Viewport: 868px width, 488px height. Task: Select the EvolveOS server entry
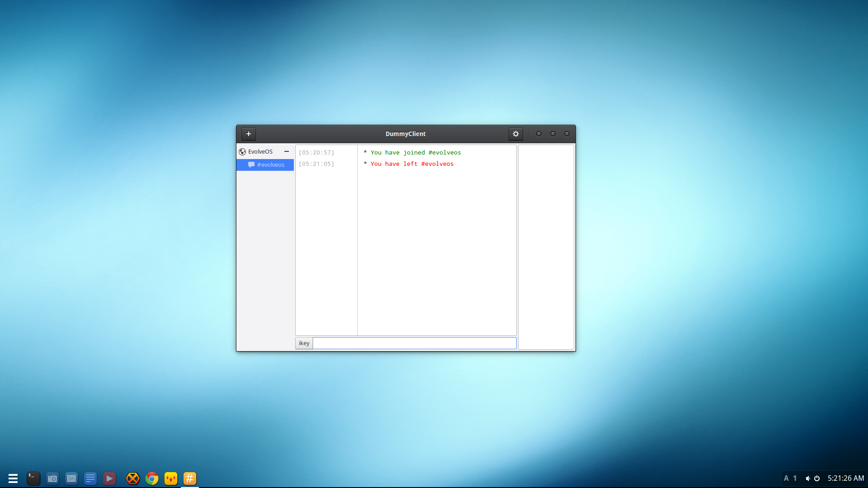pyautogui.click(x=260, y=152)
